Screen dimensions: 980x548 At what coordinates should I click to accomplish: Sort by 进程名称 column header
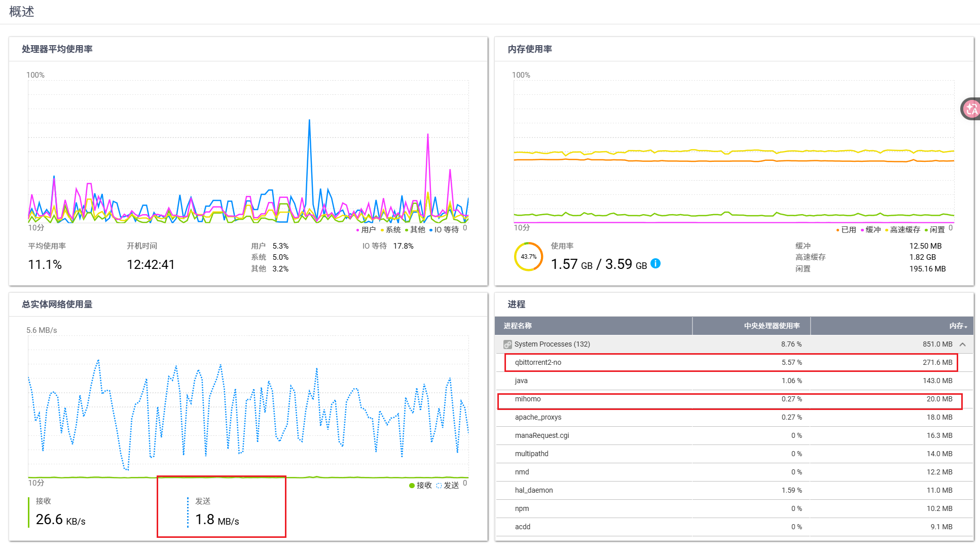click(518, 326)
